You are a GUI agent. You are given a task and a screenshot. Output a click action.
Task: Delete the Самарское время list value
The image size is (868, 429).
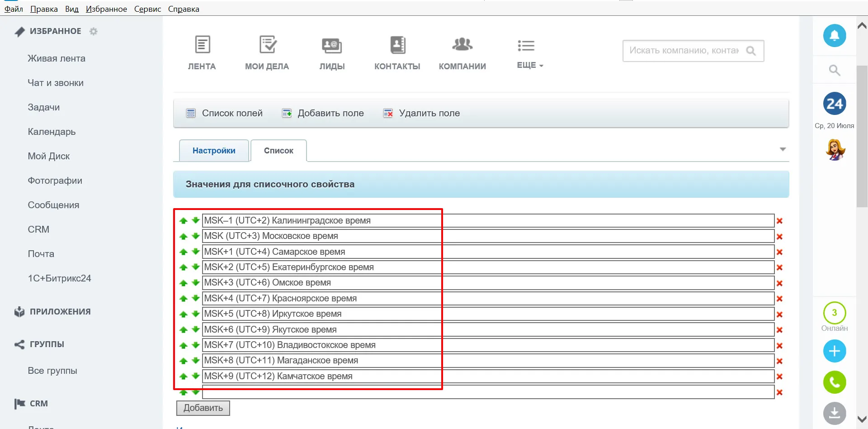click(779, 252)
